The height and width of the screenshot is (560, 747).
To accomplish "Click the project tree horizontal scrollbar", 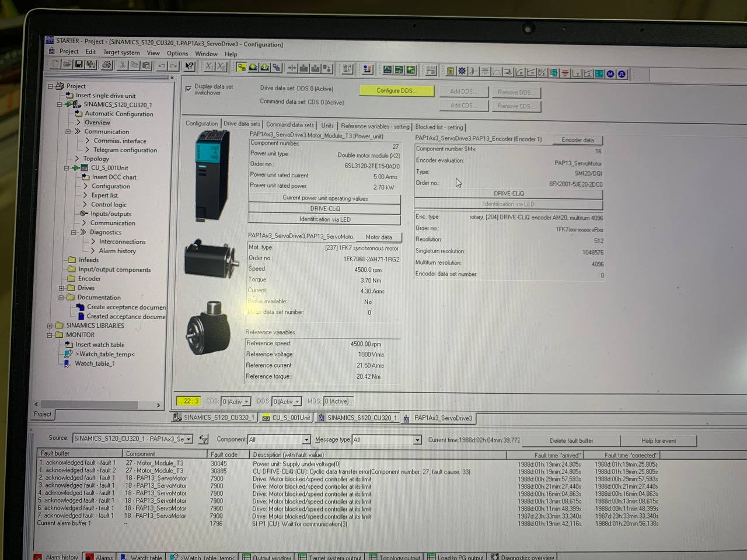I will [x=97, y=404].
